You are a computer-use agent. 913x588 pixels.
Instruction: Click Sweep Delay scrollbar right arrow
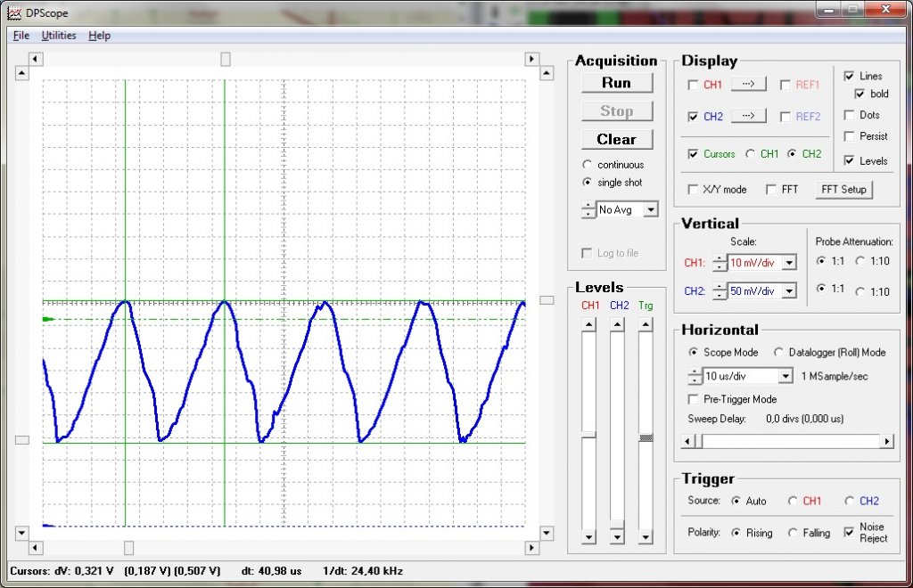[887, 441]
